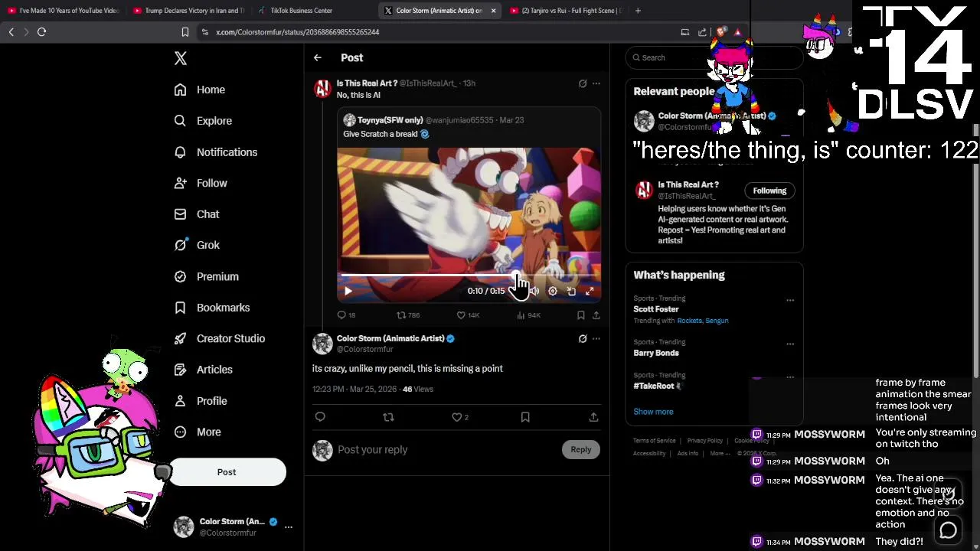Play the embedded video
The width and height of the screenshot is (980, 551).
coord(348,291)
